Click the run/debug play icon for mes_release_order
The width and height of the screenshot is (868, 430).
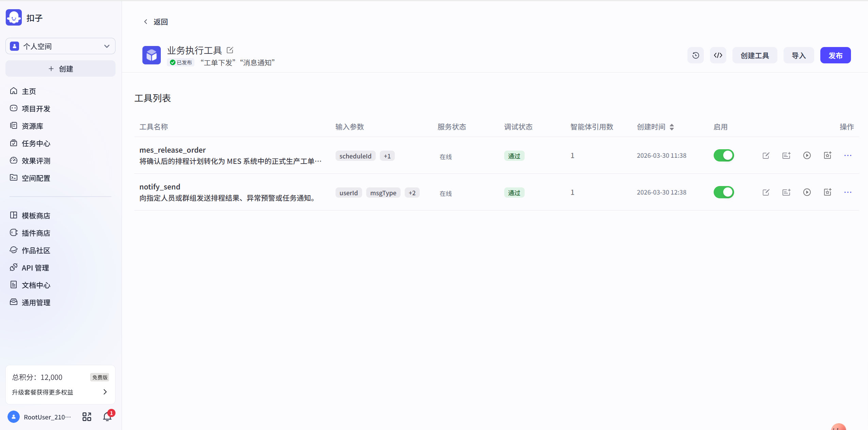pos(807,155)
